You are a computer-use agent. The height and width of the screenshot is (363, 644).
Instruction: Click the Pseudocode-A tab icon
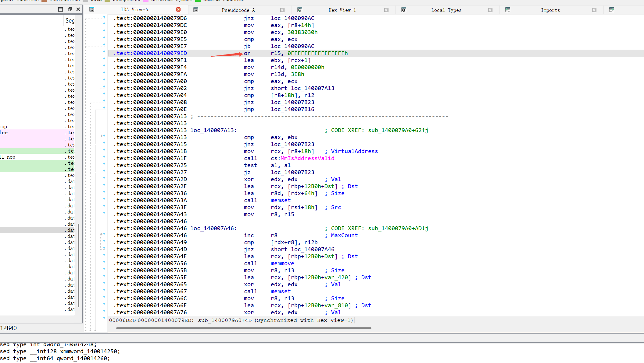[x=196, y=10]
